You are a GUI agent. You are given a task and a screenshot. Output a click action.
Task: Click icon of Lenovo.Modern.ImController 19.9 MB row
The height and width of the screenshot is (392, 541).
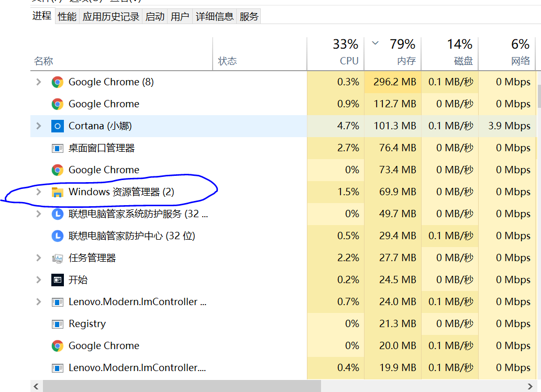[x=57, y=368]
